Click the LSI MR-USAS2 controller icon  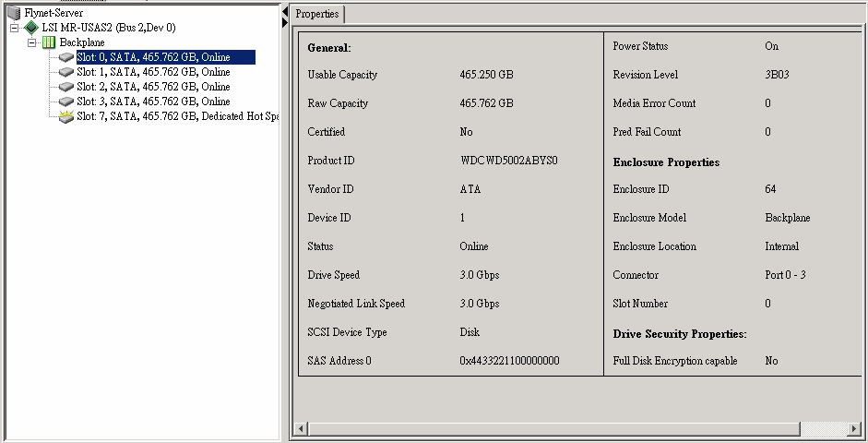32,27
